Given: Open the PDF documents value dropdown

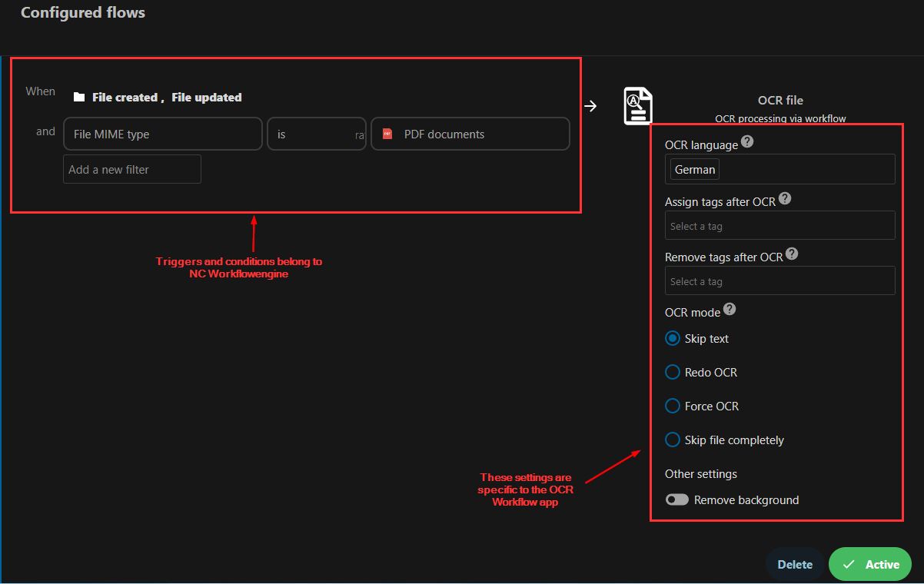Looking at the screenshot, I should [x=470, y=134].
